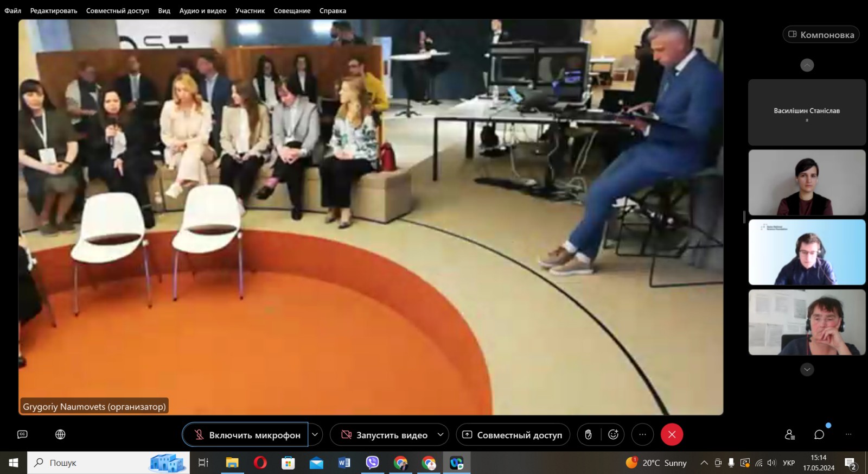
Task: Open Word from the taskbar
Action: [x=344, y=463]
